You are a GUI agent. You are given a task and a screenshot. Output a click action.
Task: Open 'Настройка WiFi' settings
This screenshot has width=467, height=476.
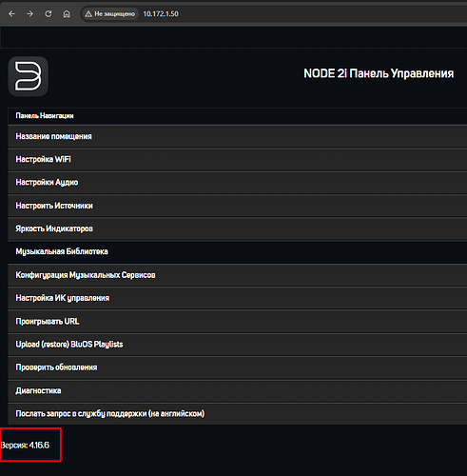point(238,160)
